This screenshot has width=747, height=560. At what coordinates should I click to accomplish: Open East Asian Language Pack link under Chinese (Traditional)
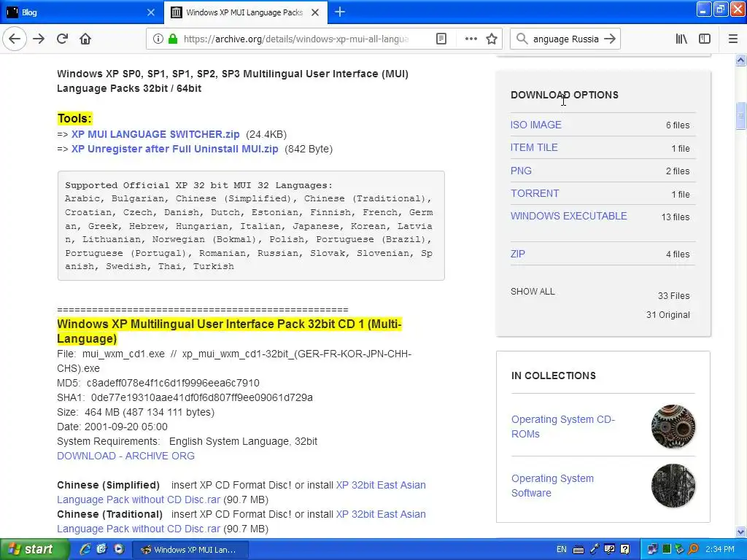241,521
